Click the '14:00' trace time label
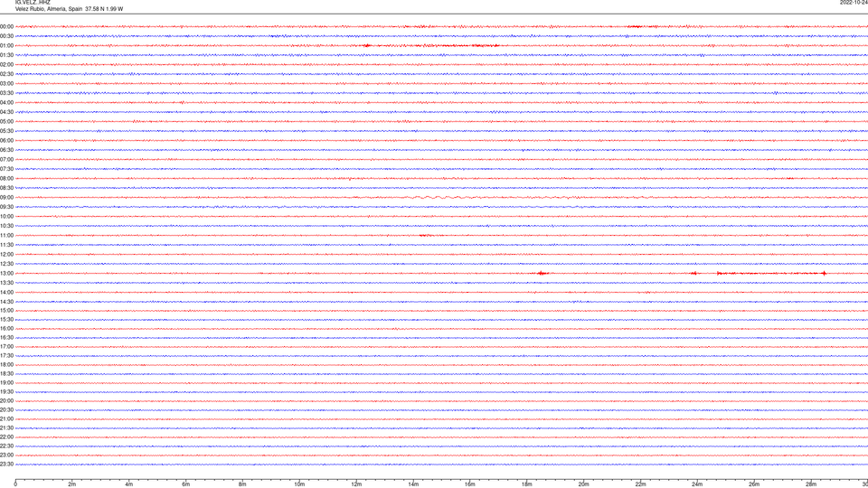Image resolution: width=868 pixels, height=488 pixels. pyautogui.click(x=6, y=293)
